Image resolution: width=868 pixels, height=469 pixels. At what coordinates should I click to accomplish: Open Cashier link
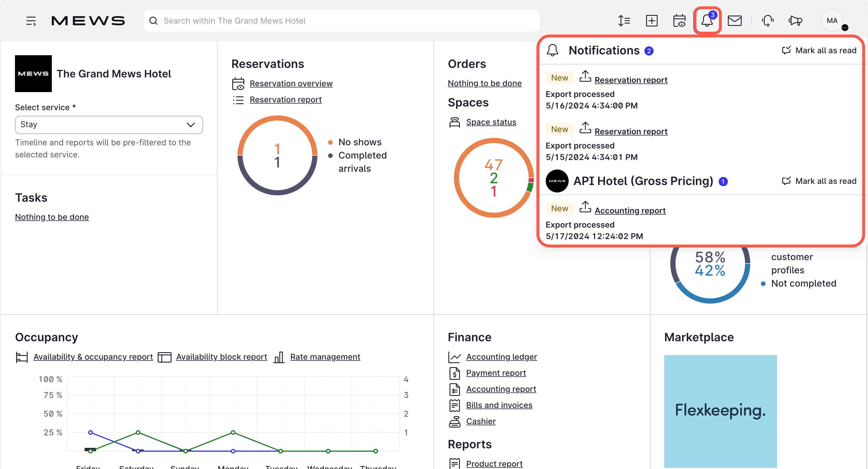[481, 422]
